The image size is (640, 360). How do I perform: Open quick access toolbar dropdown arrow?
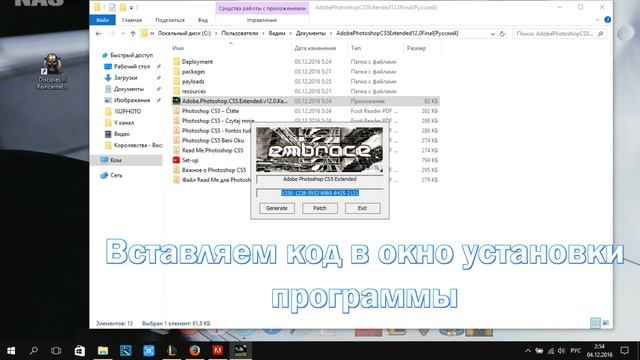click(x=131, y=7)
